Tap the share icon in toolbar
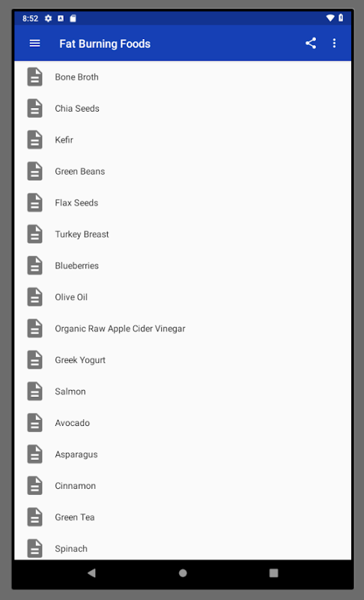Screen dimensions: 364x600 311,43
